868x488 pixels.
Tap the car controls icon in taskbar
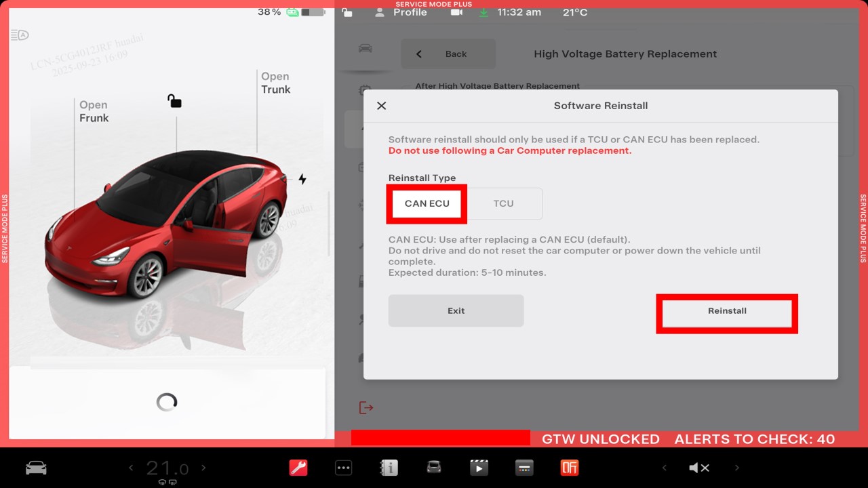pos(36,468)
